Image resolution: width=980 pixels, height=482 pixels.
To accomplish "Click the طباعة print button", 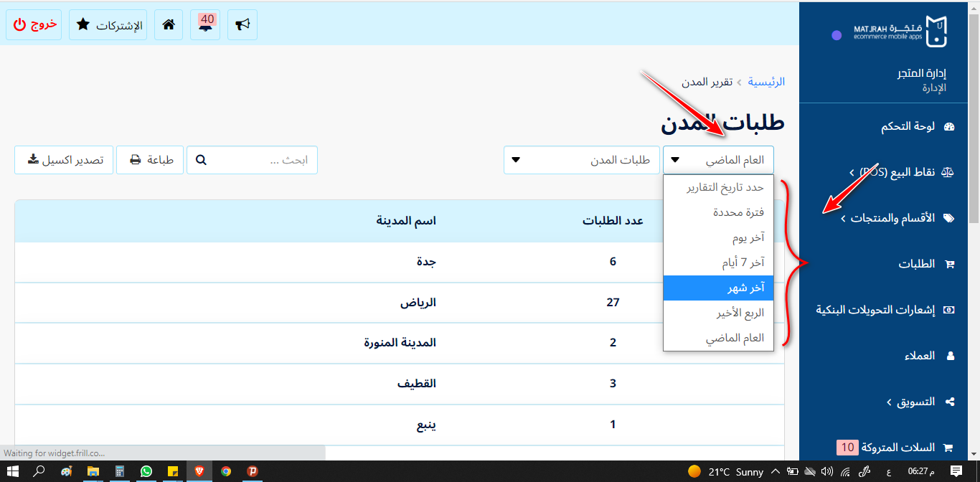I will (150, 160).
